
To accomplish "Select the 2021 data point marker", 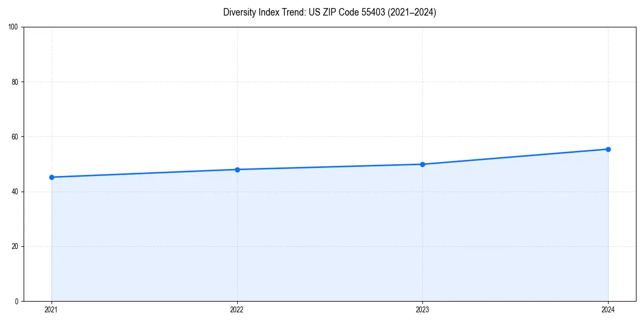I will [52, 177].
